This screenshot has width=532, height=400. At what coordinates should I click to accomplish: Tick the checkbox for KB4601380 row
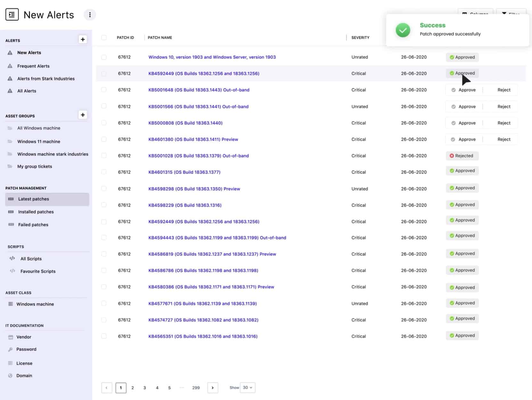point(104,139)
